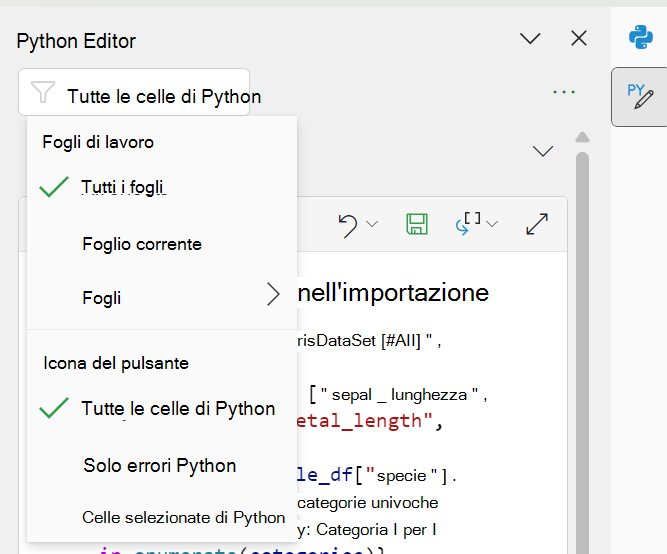667x554 pixels.
Task: Expand the Fogli submenu arrow
Action: click(x=273, y=294)
